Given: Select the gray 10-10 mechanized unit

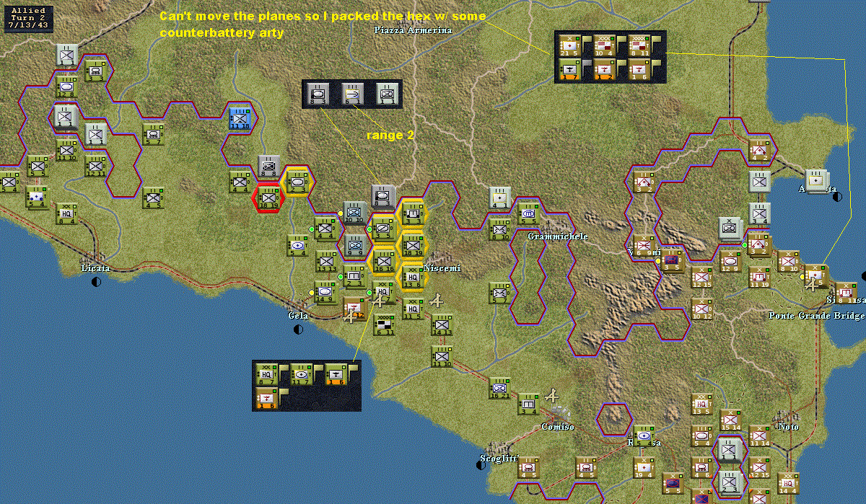Looking at the screenshot, I should pos(354,212).
